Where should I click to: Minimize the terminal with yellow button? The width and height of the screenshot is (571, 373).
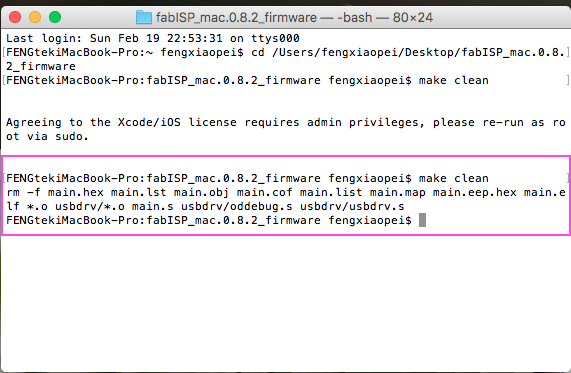(35, 17)
